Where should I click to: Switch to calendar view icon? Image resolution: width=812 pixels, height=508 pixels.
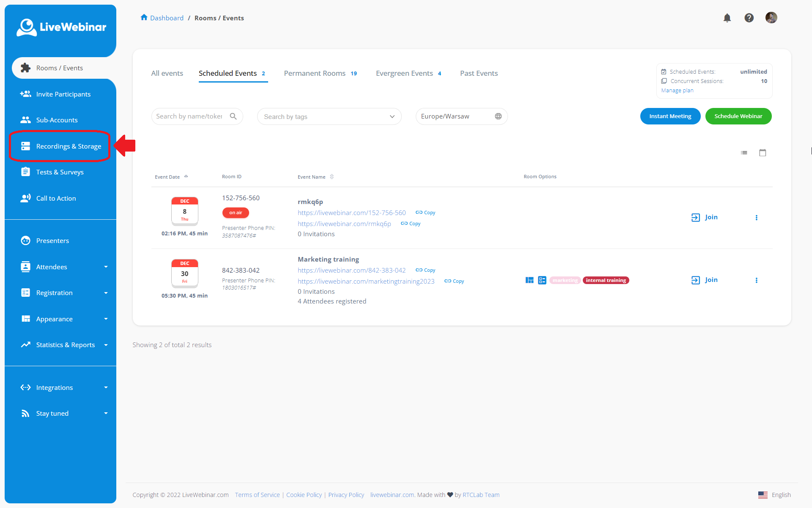tap(763, 153)
